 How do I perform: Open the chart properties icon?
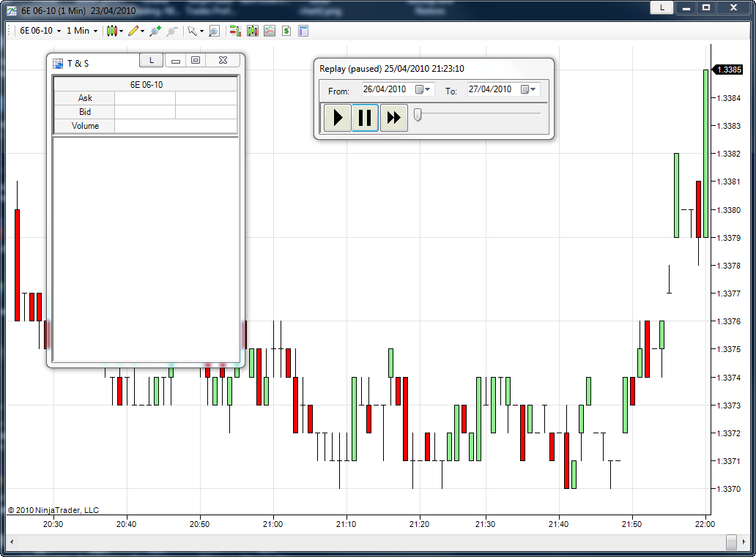pos(303,31)
